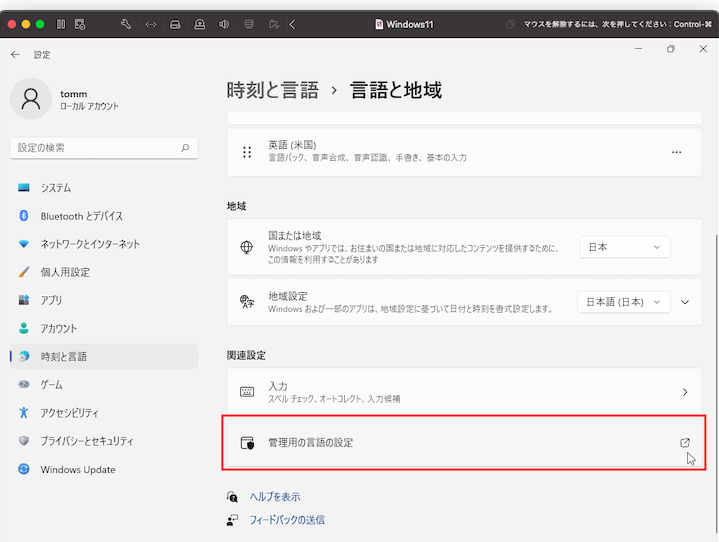Click the 言語と地域 page title
Screen dimensions: 719x542
pyautogui.click(x=396, y=90)
